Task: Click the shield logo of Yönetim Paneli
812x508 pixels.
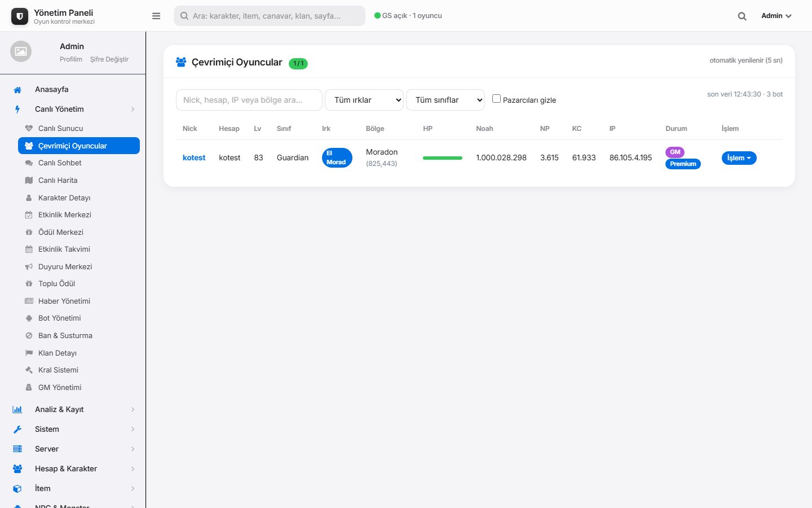Action: [20, 16]
